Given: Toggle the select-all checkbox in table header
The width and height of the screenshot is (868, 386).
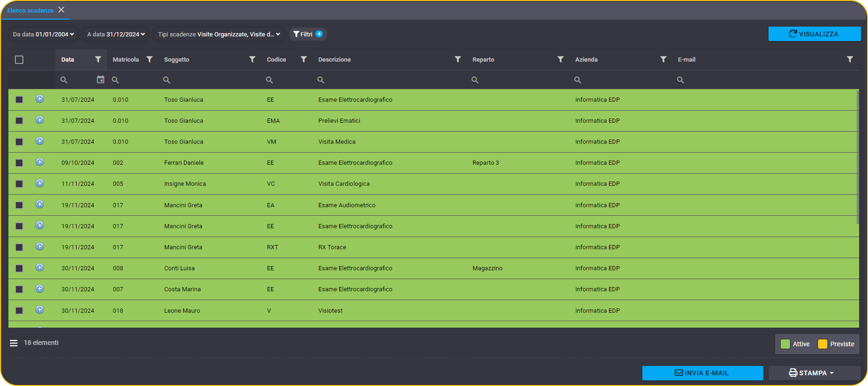Looking at the screenshot, I should point(19,60).
